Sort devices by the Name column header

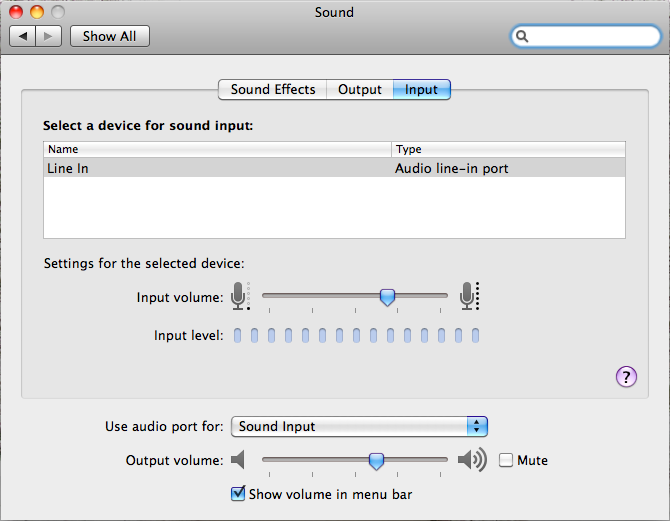[x=216, y=149]
